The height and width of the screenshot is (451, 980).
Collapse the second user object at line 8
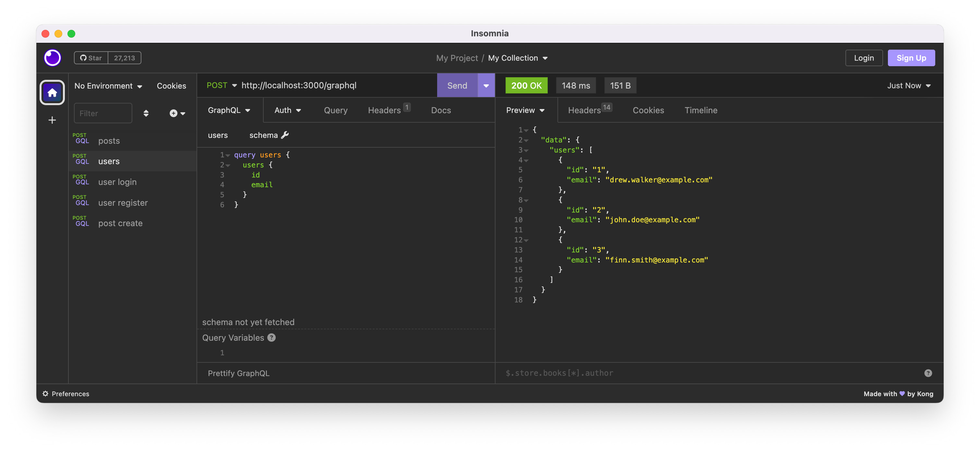point(526,200)
